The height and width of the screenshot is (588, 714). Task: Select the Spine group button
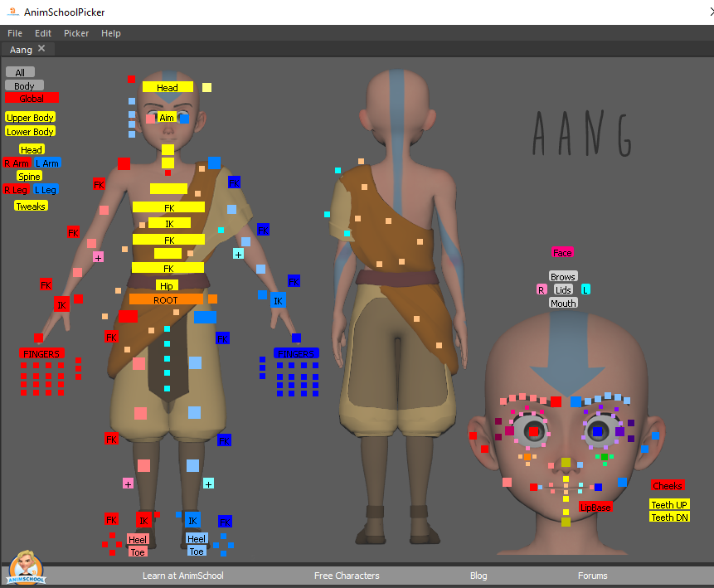point(29,176)
